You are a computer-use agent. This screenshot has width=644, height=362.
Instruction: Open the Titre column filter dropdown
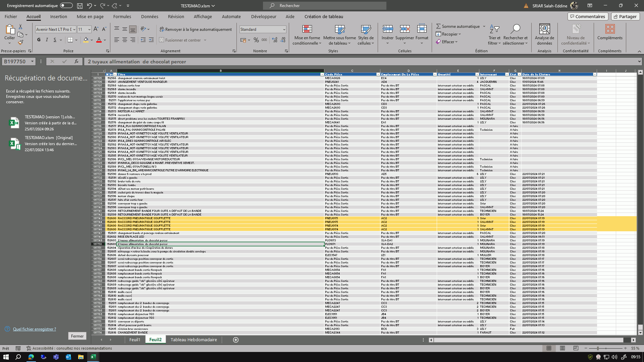pyautogui.click(x=322, y=74)
